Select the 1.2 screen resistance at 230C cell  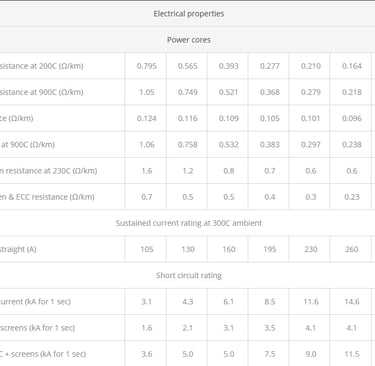[x=188, y=171]
